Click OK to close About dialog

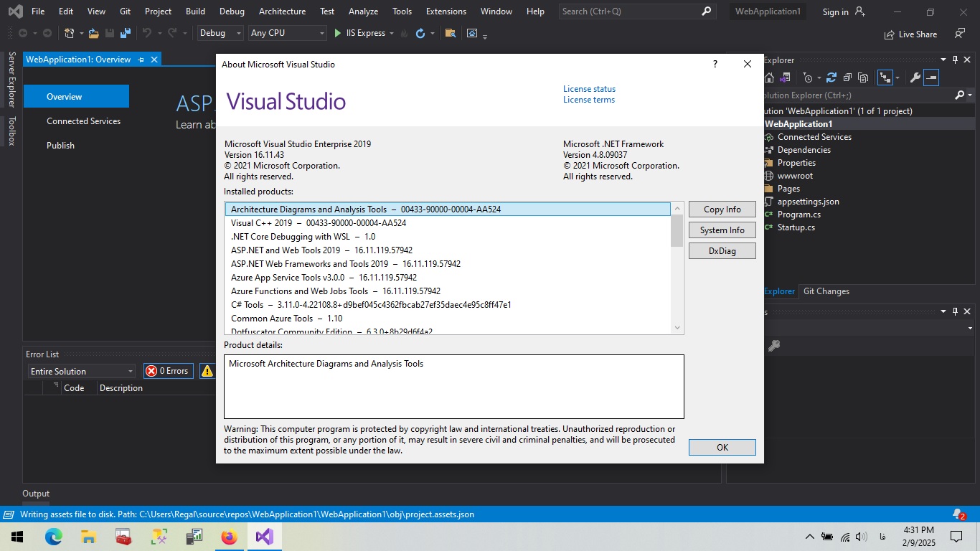click(722, 447)
